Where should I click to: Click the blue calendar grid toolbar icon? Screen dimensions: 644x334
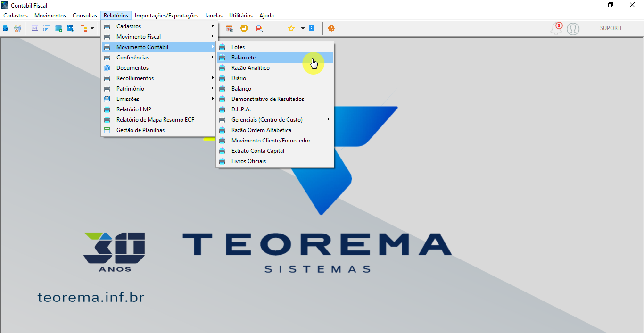[70, 28]
